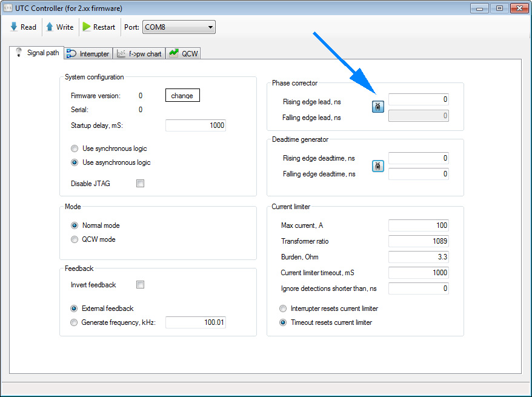Screen dimensions: 532x397
Task: Click the Transformer ratio input field
Action: tap(418, 241)
